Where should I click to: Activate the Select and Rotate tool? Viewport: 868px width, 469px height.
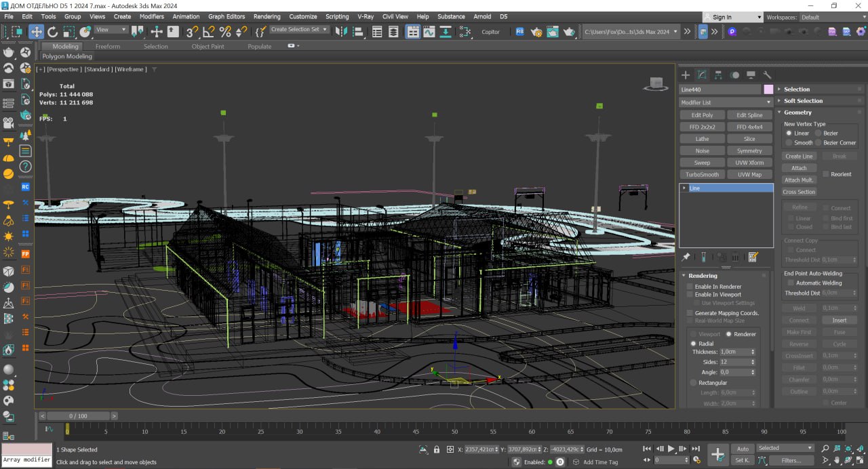click(x=52, y=31)
